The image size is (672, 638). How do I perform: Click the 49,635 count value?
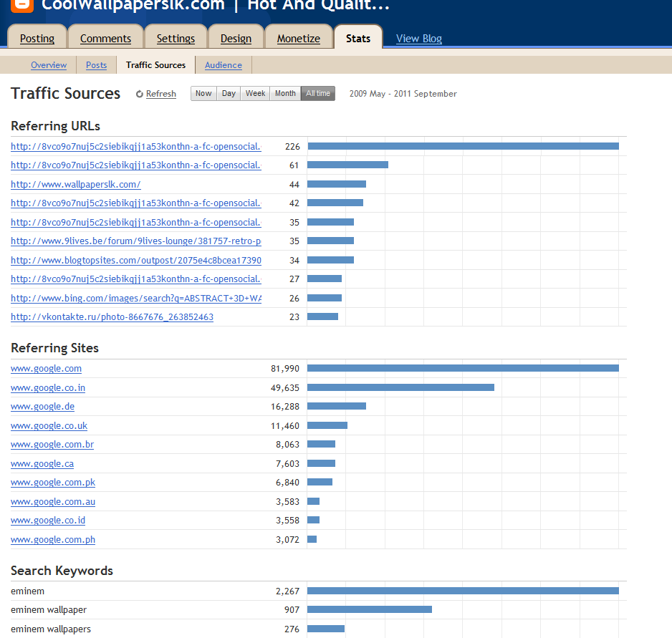(285, 388)
